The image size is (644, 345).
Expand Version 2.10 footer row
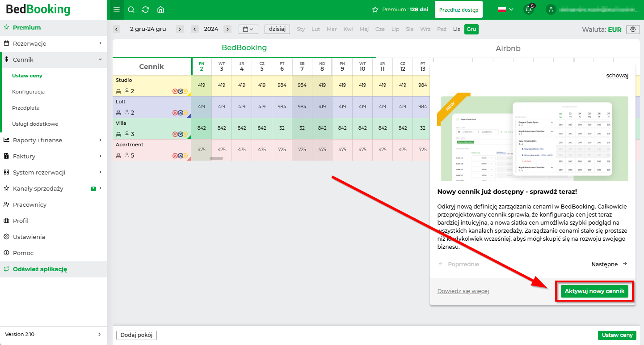(54, 334)
